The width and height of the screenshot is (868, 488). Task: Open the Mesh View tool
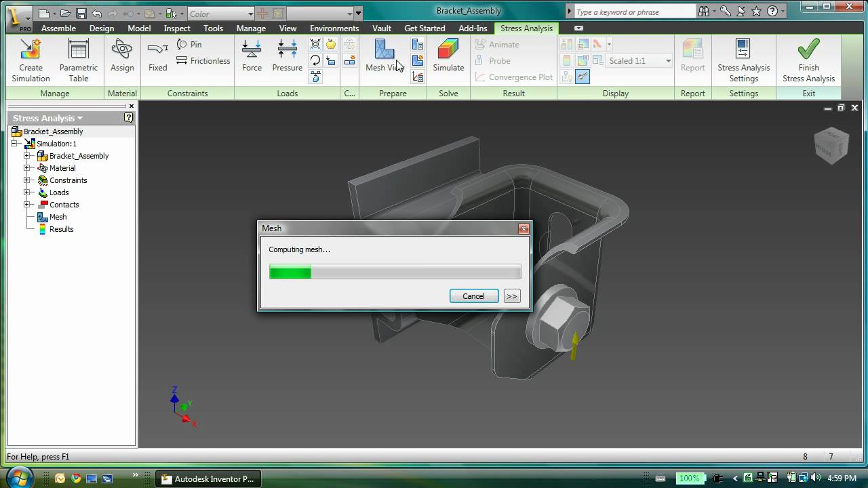tap(384, 56)
